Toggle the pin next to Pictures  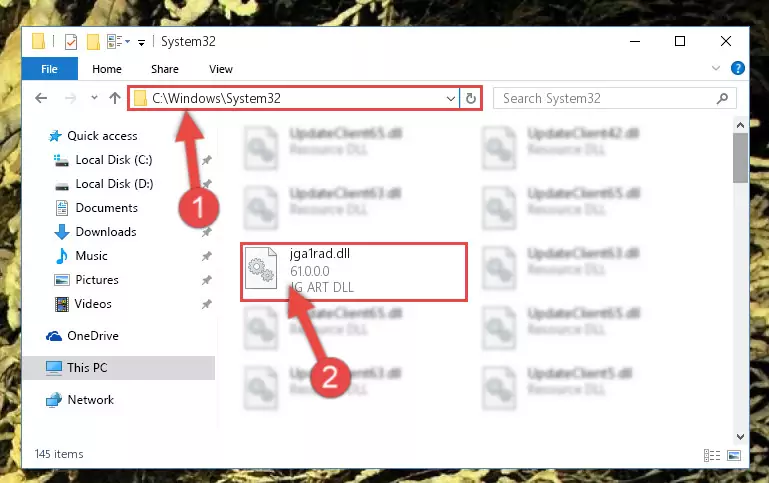[x=206, y=280]
